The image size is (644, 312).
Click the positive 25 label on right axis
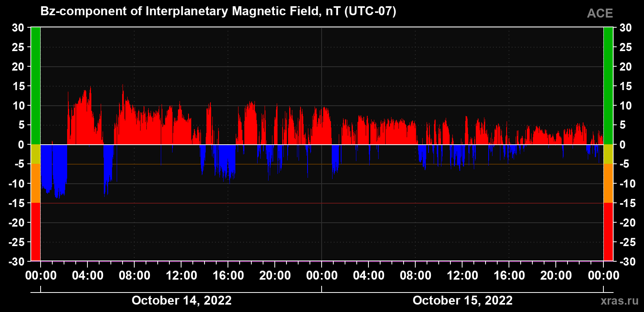[626, 47]
